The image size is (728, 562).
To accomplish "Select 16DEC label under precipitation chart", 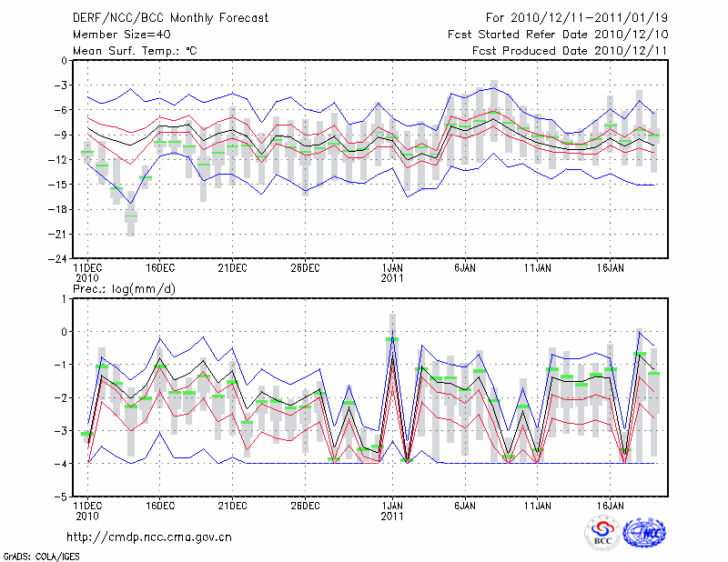I will (x=159, y=503).
